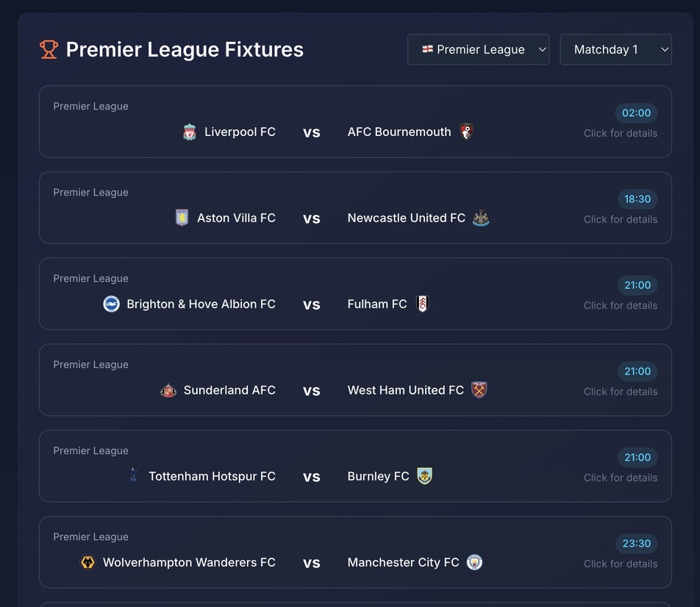This screenshot has height=607, width=700.
Task: Click the Wolverhampton Wanderers FC crest
Action: point(87,562)
